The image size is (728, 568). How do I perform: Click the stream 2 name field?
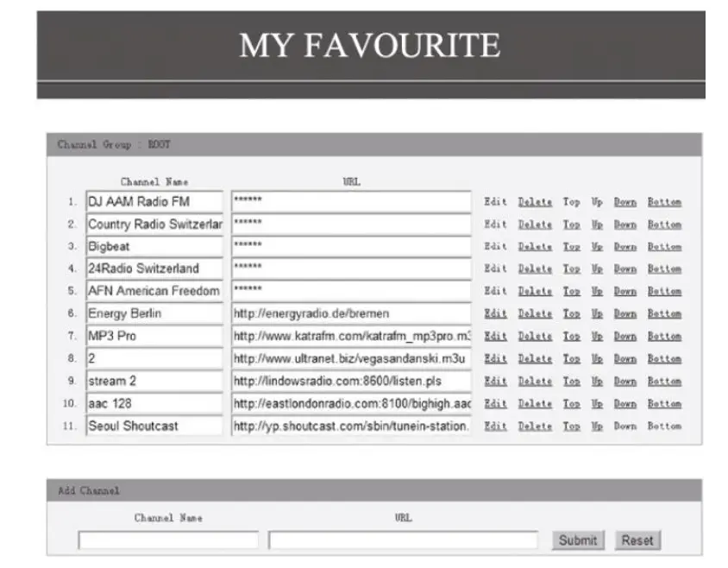(154, 381)
